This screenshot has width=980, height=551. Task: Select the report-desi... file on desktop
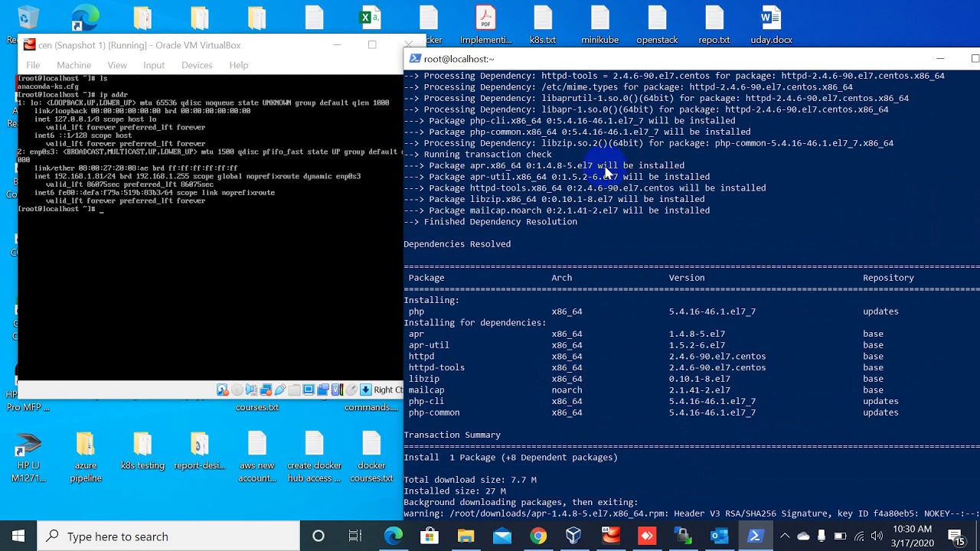(200, 452)
